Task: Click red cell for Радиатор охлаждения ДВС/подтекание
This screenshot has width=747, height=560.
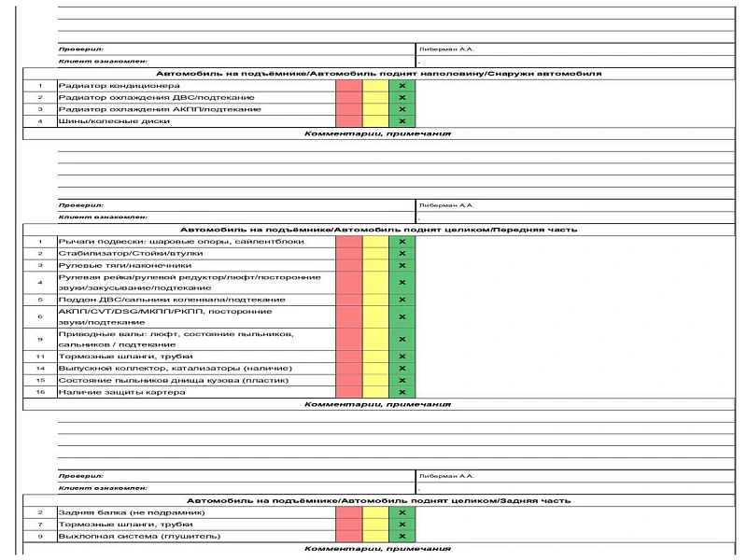Action: (348, 97)
